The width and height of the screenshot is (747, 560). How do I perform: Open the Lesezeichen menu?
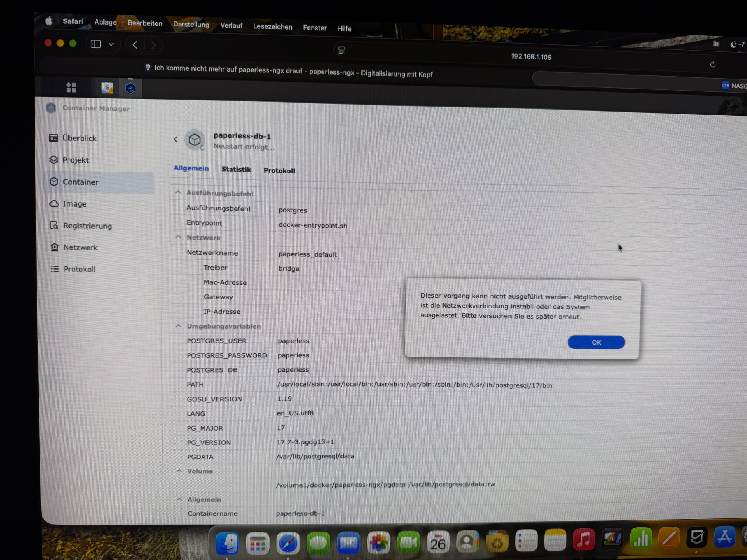pos(272,26)
